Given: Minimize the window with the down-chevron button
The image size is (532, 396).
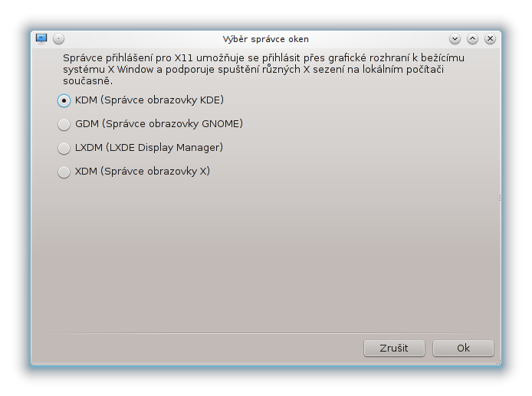Looking at the screenshot, I should click(455, 39).
